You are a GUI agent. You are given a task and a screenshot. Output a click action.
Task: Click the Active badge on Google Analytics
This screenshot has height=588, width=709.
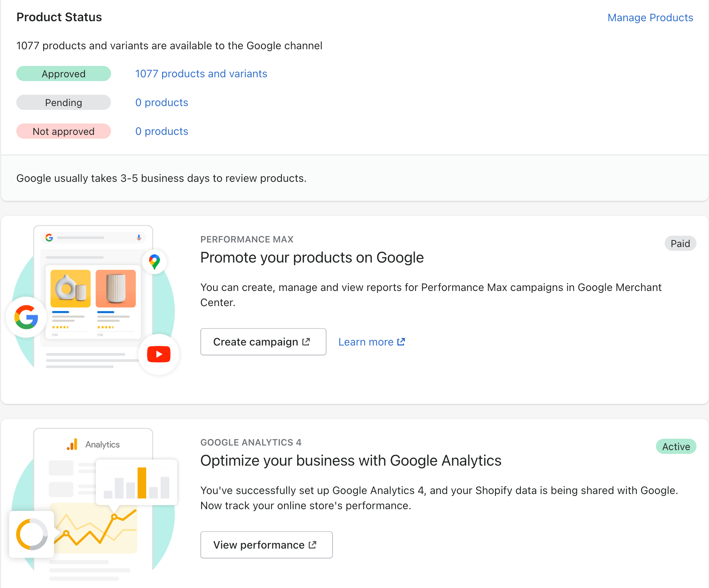[x=676, y=446]
